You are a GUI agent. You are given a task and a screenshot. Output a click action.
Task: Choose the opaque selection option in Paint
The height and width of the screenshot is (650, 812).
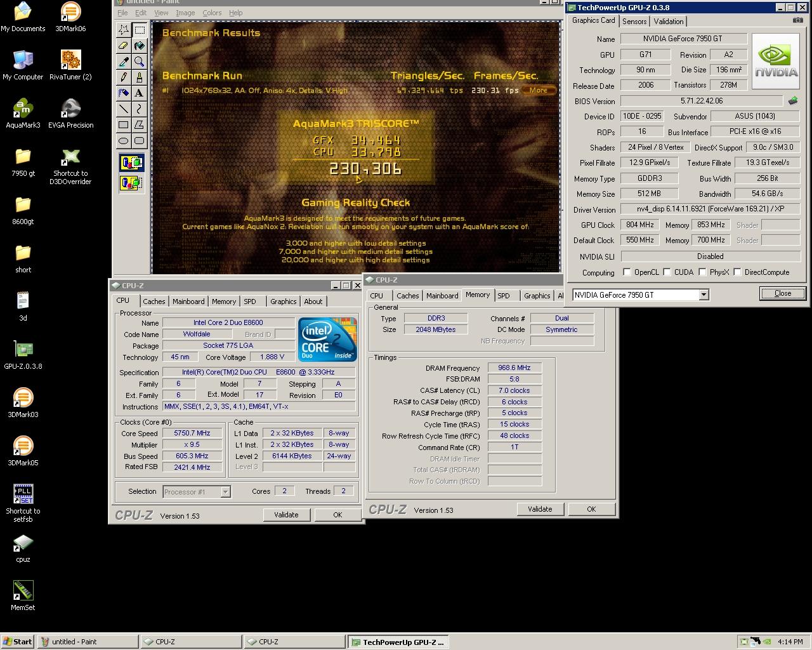[x=131, y=162]
